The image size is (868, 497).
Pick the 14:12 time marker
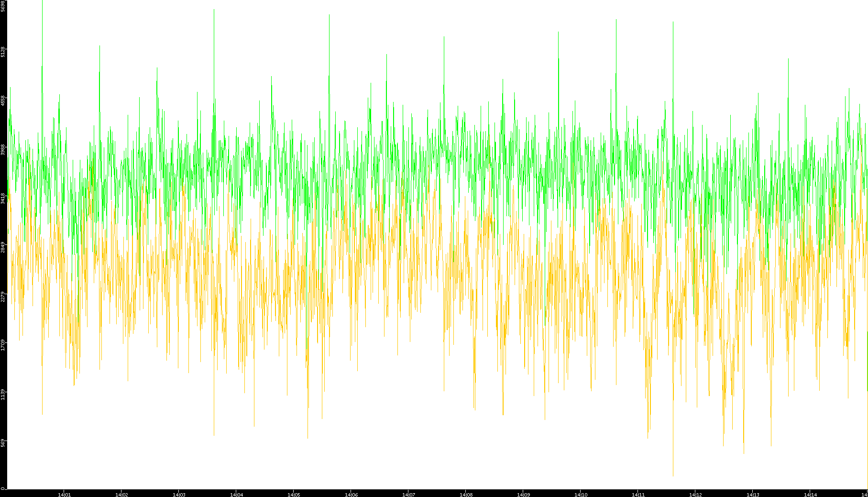tap(695, 494)
